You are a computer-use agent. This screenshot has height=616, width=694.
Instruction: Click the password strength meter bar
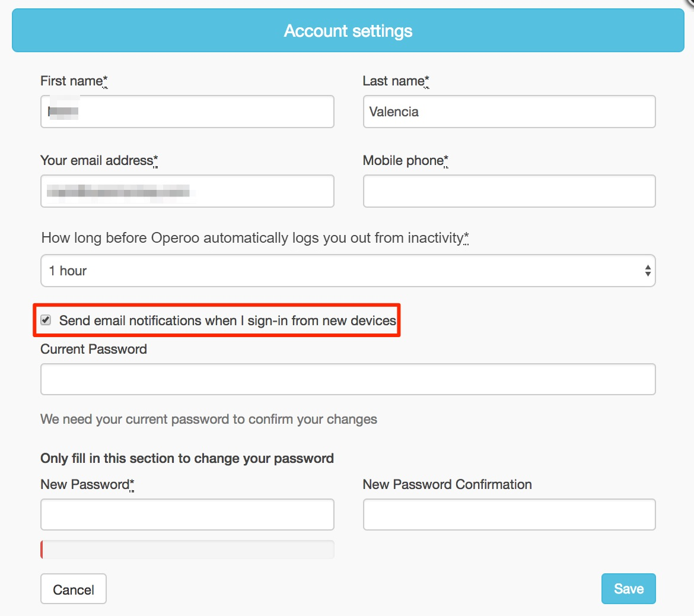click(187, 550)
